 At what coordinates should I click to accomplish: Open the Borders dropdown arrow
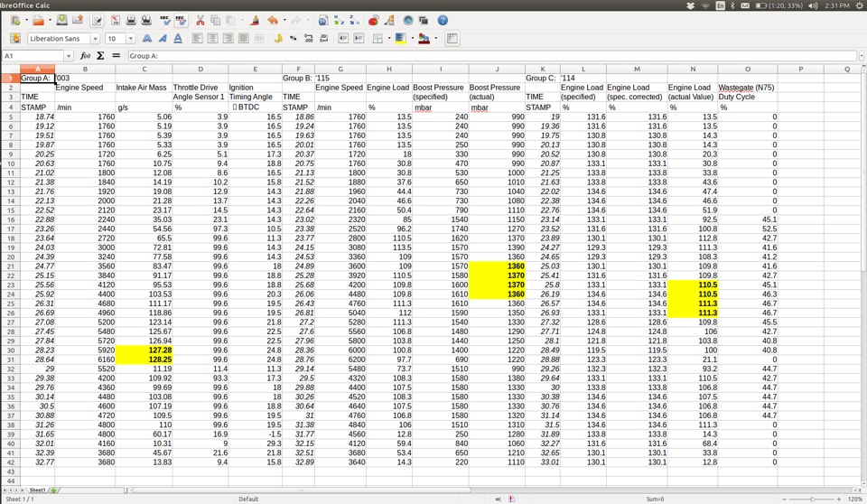[x=388, y=39]
